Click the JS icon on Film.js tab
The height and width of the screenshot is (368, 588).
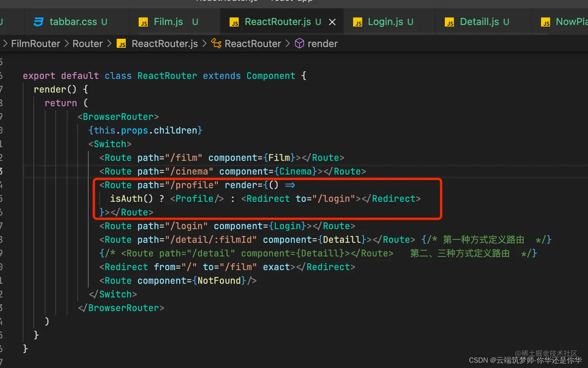[x=143, y=23]
